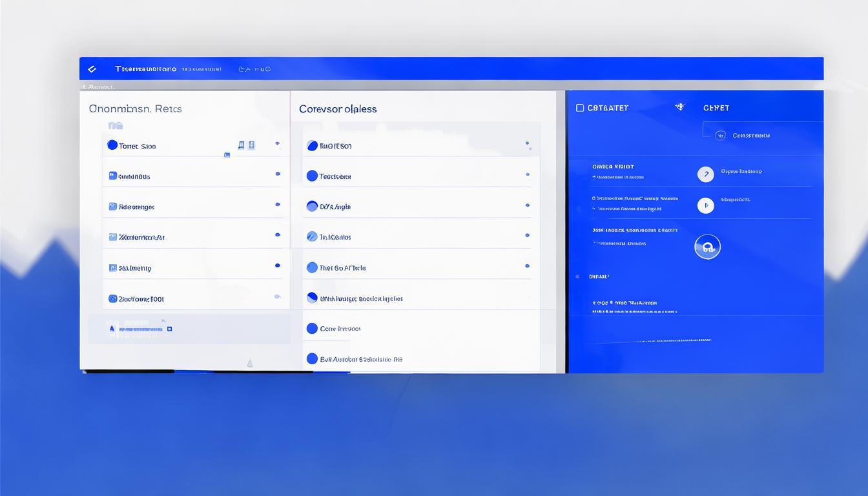Click the progress bar under the left list
Viewport: 868px width, 496px height.
click(x=139, y=329)
